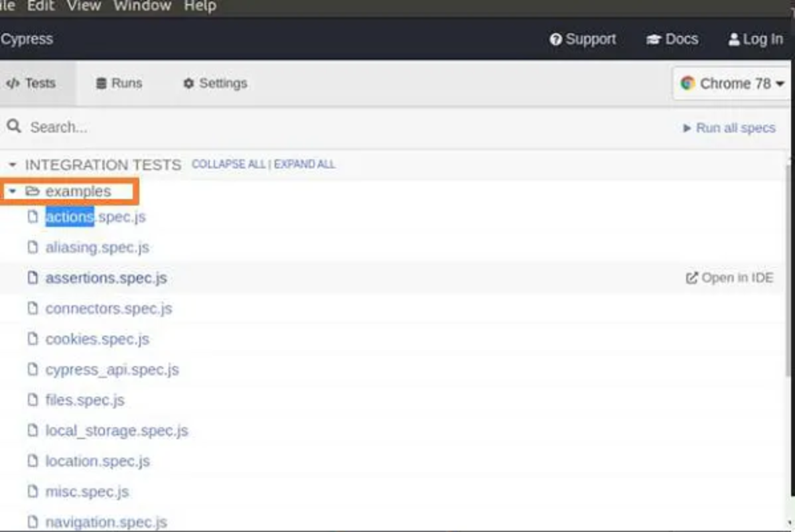The height and width of the screenshot is (532, 795).
Task: Open the Docs link
Action: (x=672, y=39)
